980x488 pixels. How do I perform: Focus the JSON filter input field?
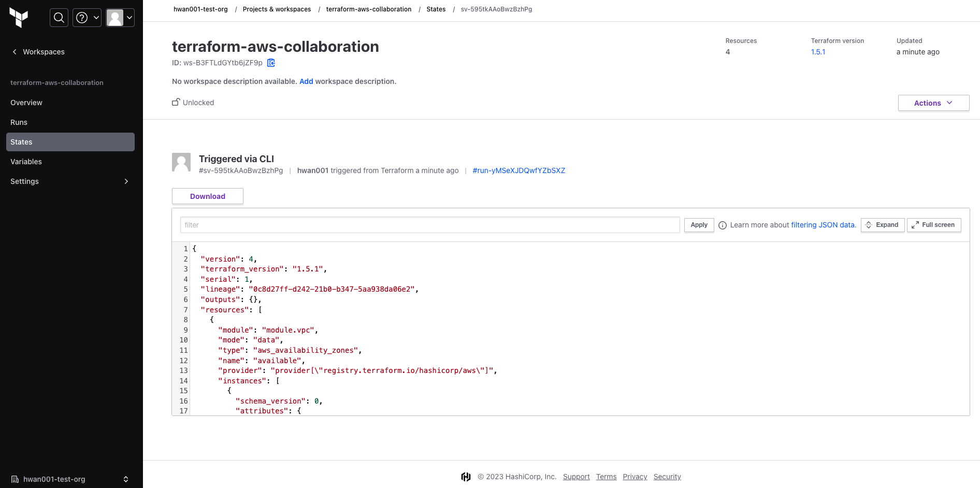pyautogui.click(x=430, y=225)
